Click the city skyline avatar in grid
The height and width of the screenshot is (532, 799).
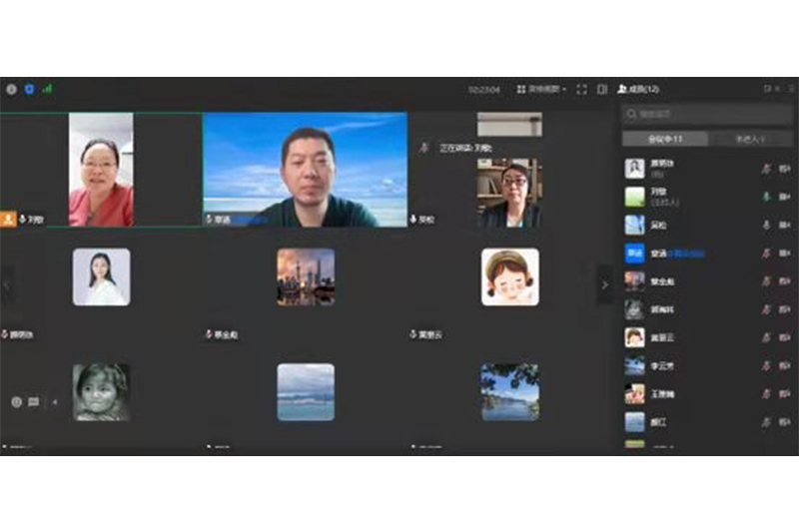[x=306, y=276]
